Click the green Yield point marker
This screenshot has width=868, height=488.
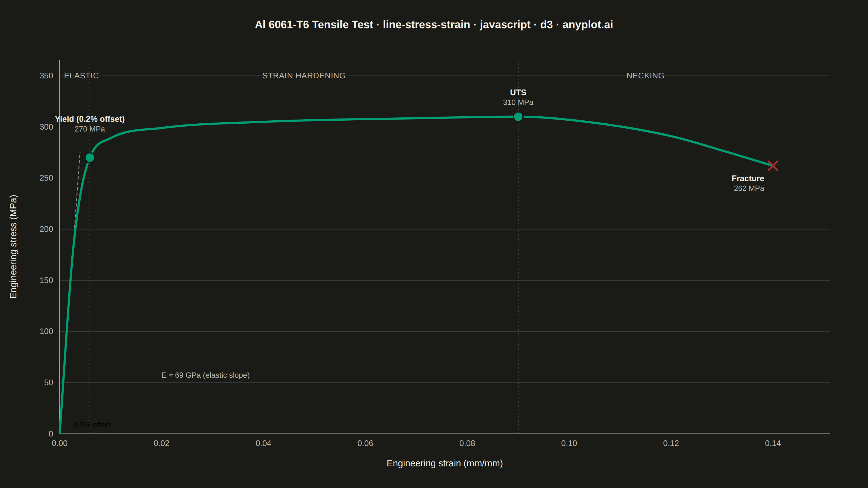(90, 158)
